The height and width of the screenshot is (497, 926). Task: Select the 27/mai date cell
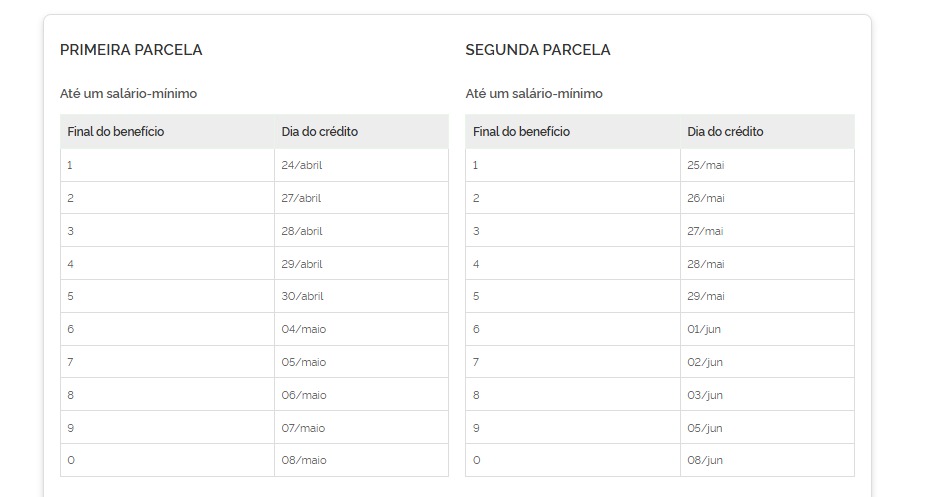pos(705,231)
